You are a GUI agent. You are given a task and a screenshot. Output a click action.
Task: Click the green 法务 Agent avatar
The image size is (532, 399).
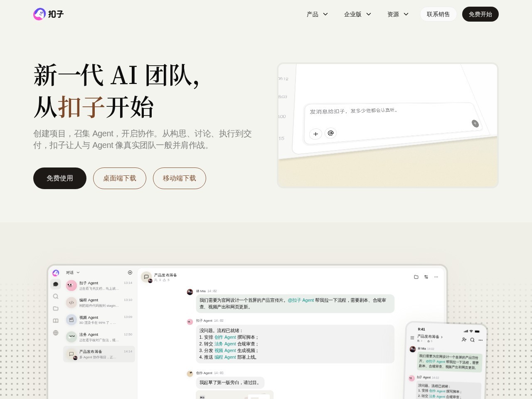tap(71, 337)
